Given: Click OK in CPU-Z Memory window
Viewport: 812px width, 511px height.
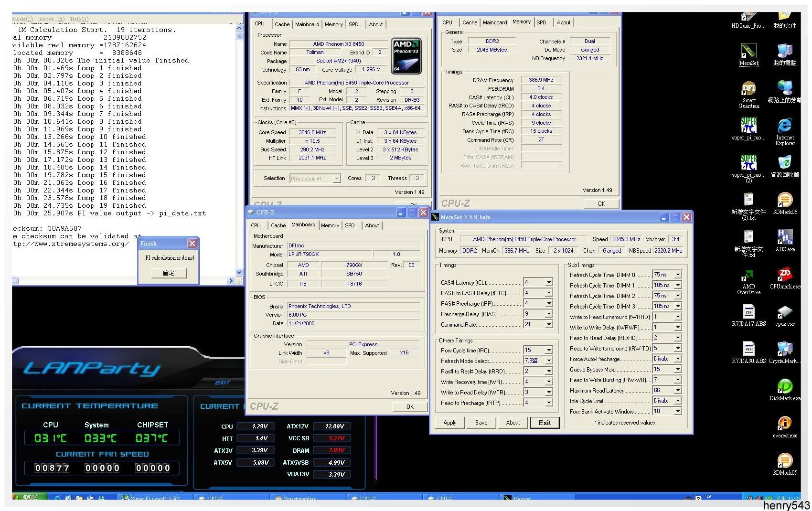Looking at the screenshot, I should pos(601,203).
